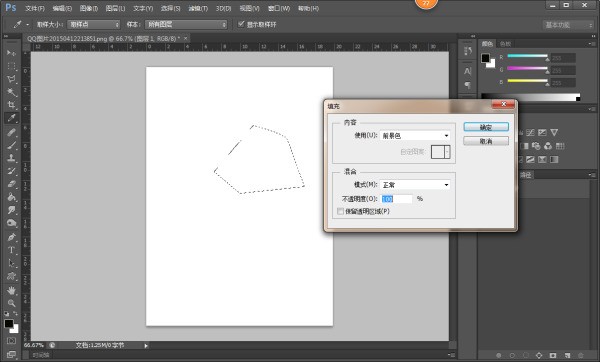Click the grayscale color ramp bar
This screenshot has width=600, height=362.
pyautogui.click(x=530, y=98)
